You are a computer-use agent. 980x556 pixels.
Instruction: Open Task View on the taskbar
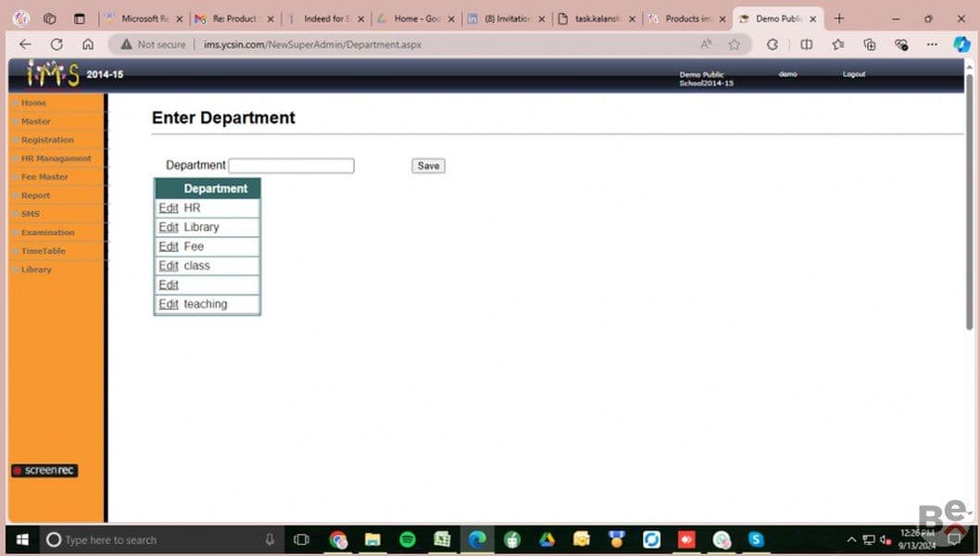click(x=301, y=539)
